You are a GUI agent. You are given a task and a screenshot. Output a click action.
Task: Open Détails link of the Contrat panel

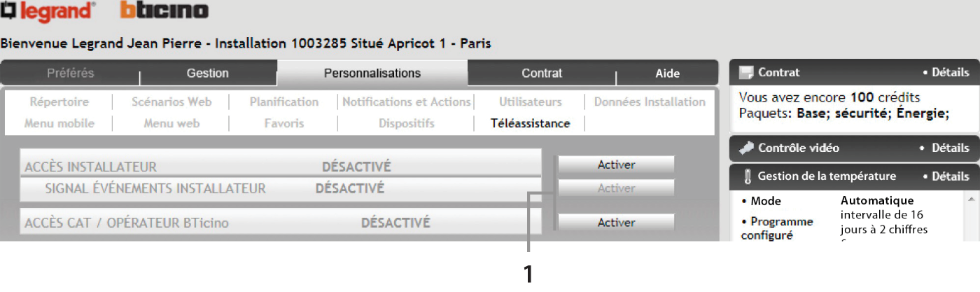pyautogui.click(x=946, y=72)
